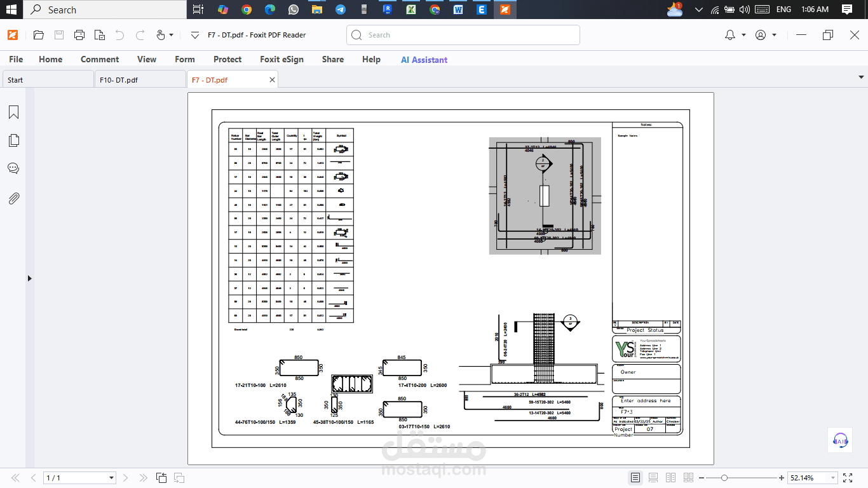This screenshot has width=868, height=488.
Task: Show hidden system tray icons chevron
Action: [700, 10]
